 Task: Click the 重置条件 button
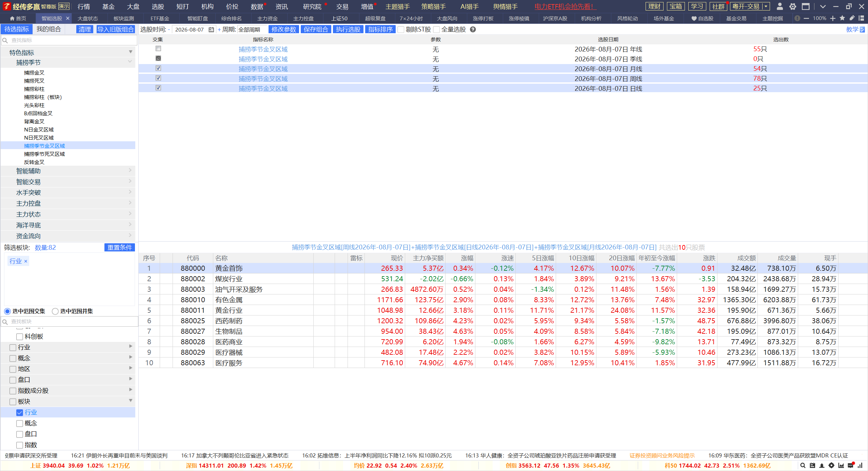pyautogui.click(x=120, y=248)
